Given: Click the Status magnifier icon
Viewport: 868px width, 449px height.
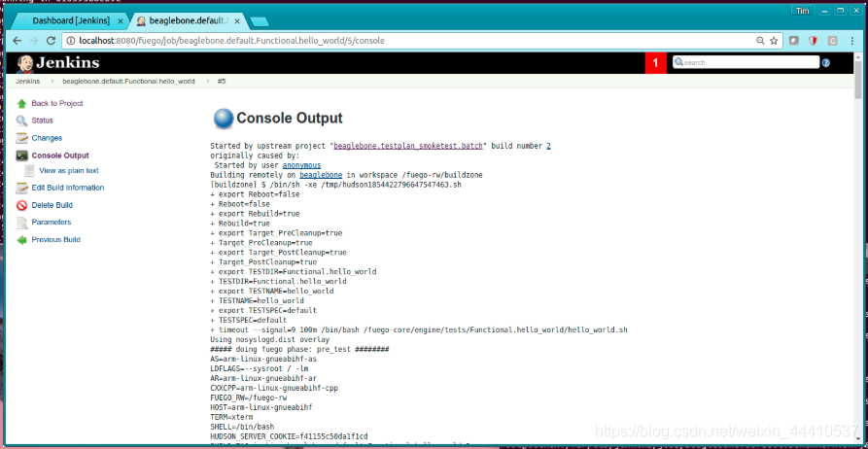Looking at the screenshot, I should pyautogui.click(x=21, y=121).
